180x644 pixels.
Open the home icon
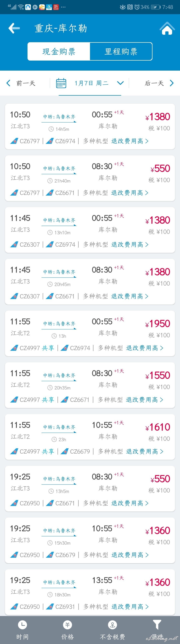pos(167,28)
